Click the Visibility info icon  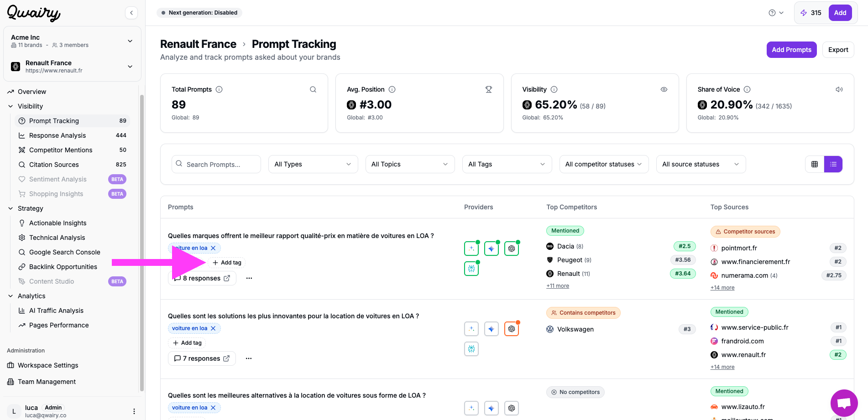click(x=554, y=89)
